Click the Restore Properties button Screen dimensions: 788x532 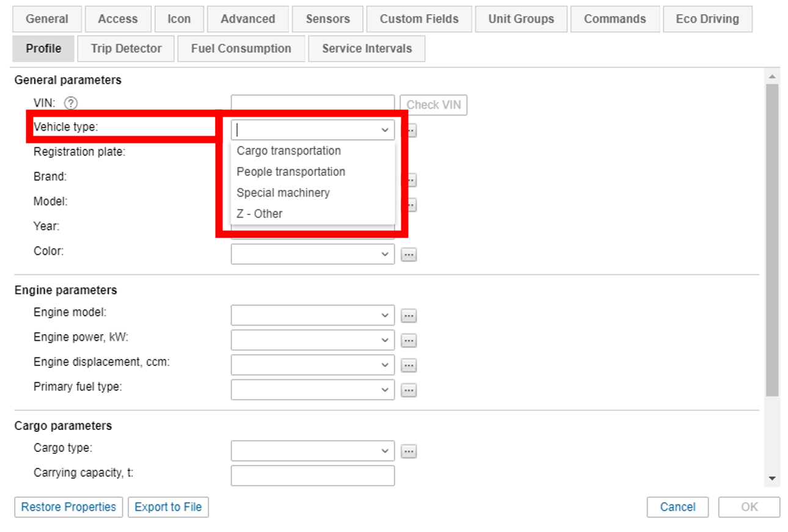click(x=68, y=507)
